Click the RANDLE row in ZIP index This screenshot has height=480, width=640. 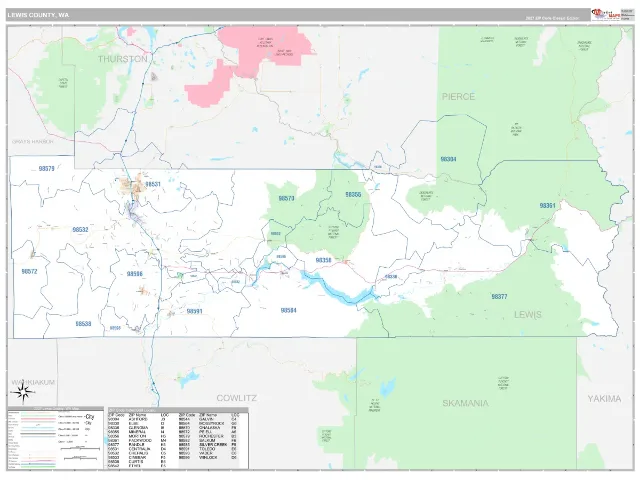coord(138,445)
